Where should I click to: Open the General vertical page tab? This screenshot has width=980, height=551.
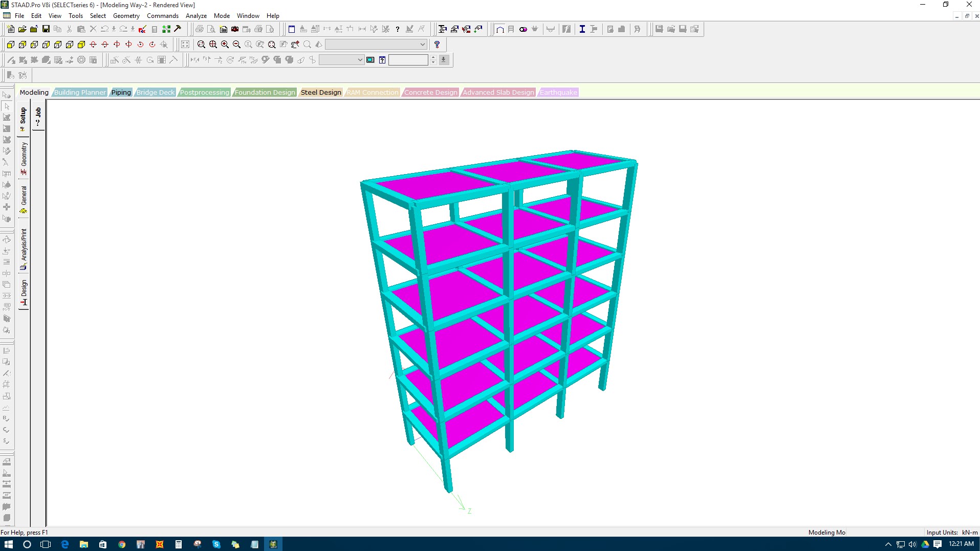[24, 199]
